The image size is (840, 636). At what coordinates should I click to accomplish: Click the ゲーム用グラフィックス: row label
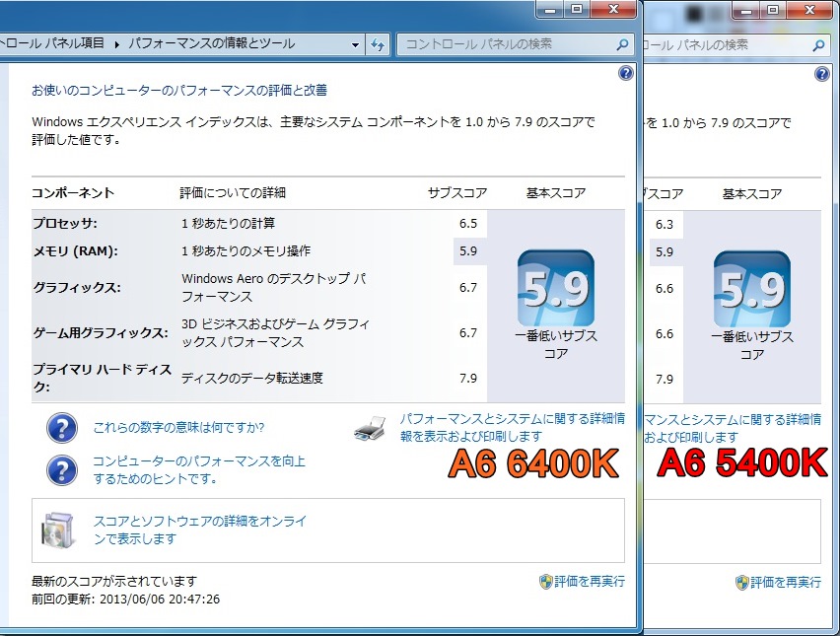[x=101, y=332]
